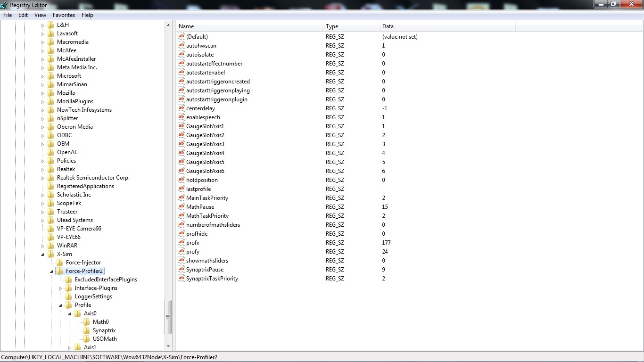Click the folder icon of Mozilla key
The image size is (644, 362).
[x=51, y=93]
